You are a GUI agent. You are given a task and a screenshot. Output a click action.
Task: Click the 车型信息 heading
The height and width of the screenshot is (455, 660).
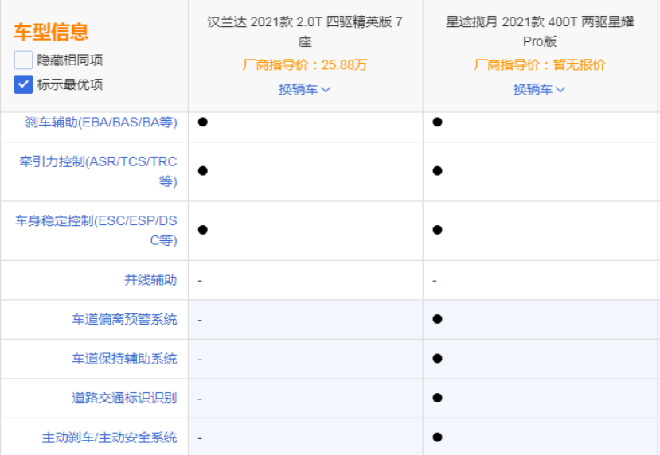pos(51,32)
